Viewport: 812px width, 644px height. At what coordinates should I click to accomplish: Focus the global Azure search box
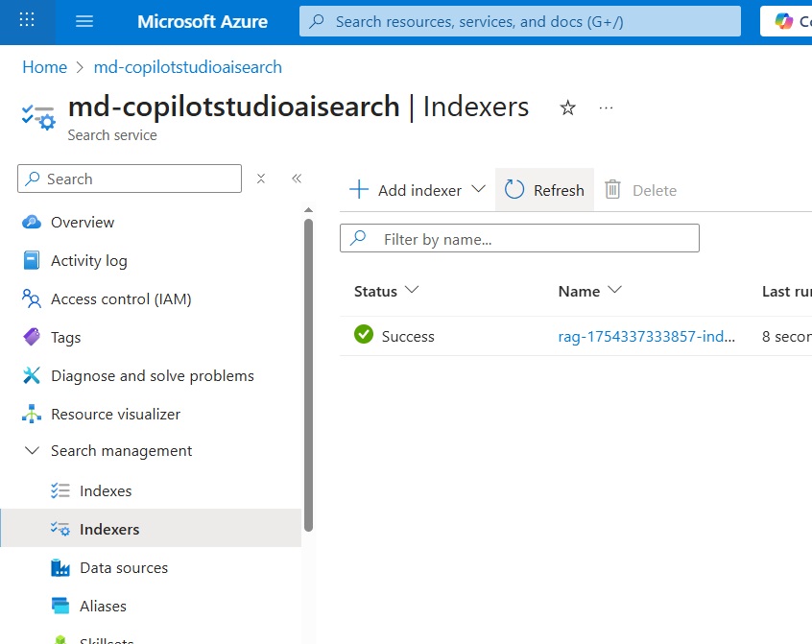[x=520, y=21]
